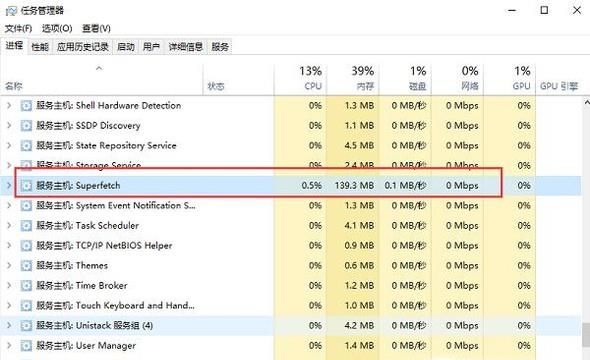Select the Unistack 服务组 (4) row name
Viewport: 590px width, 360px height.
(x=94, y=325)
